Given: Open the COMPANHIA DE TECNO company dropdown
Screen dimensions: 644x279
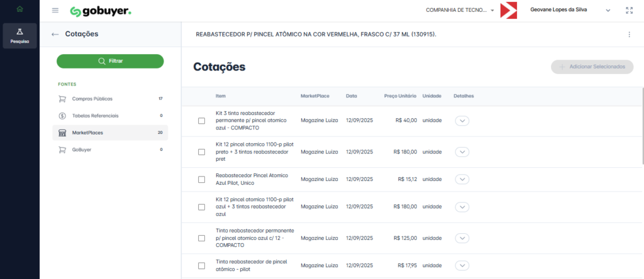Looking at the screenshot, I should click(460, 10).
